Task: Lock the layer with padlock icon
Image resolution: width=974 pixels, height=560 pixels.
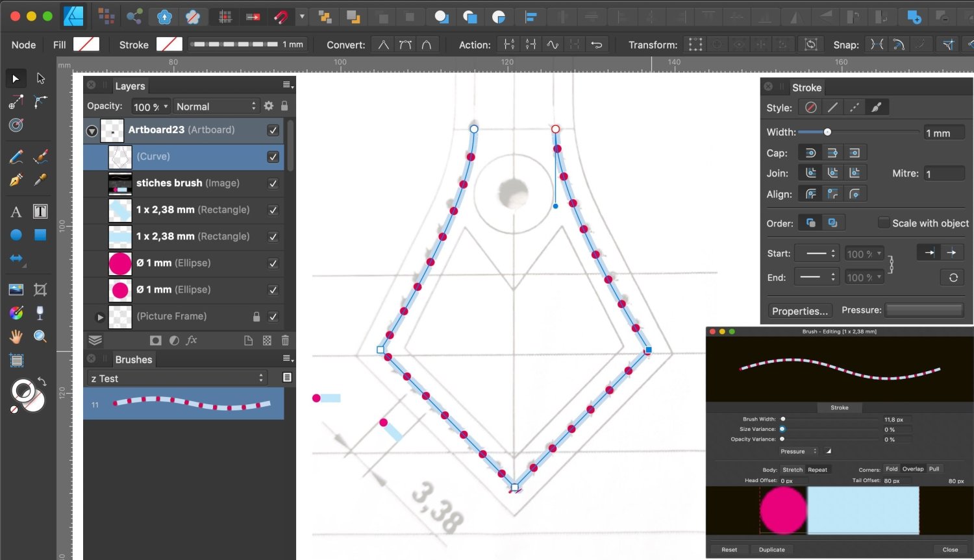Action: pos(284,106)
